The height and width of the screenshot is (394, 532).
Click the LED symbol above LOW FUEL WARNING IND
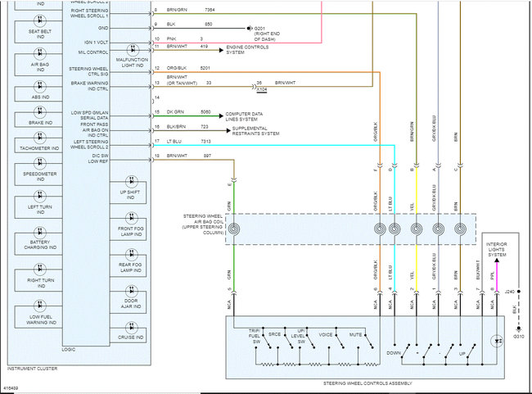(x=40, y=306)
